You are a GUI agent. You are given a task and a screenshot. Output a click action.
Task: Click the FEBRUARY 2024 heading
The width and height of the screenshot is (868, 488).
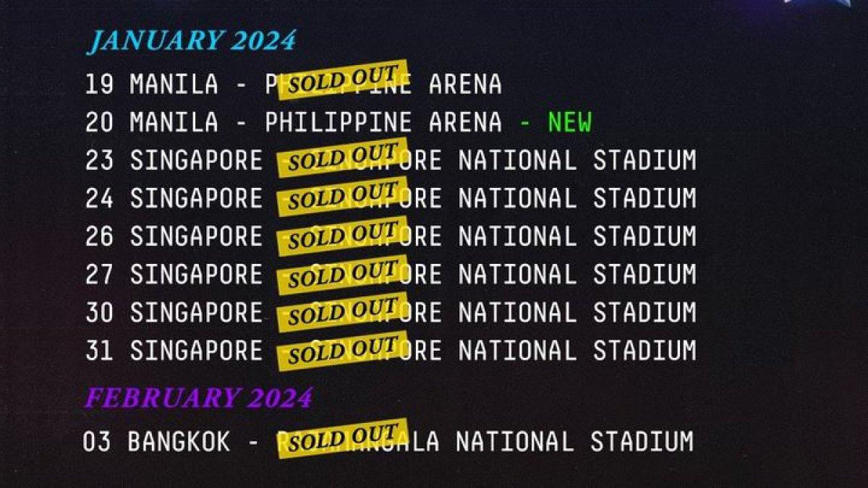pyautogui.click(x=199, y=398)
